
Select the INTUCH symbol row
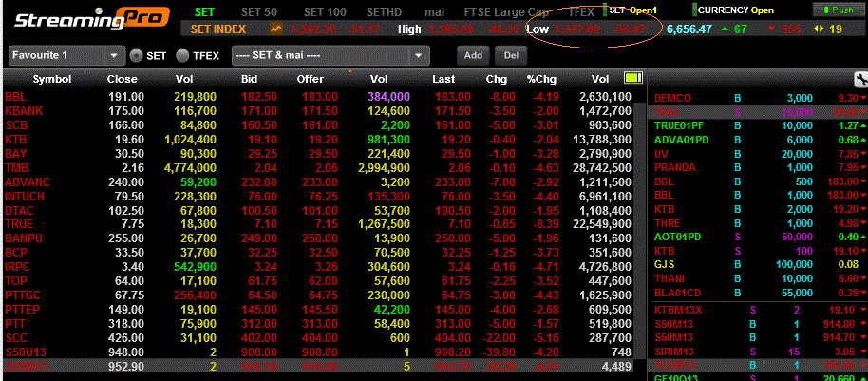[318, 196]
